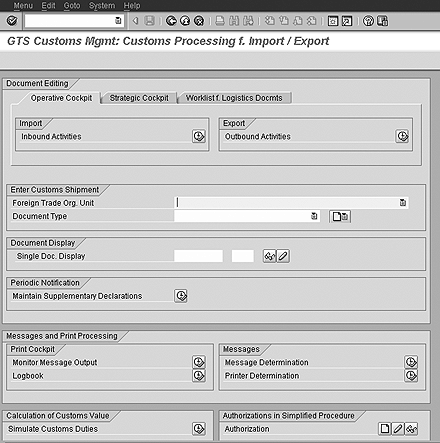Execute Inbound Activities clock icon
This screenshot has height=443, width=440.
199,136
